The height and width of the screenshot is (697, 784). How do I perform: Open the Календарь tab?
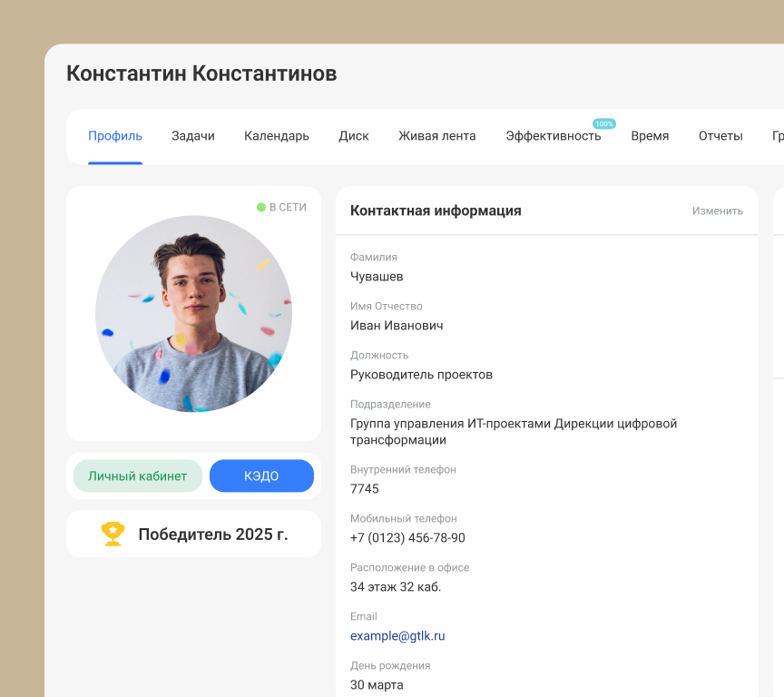276,135
